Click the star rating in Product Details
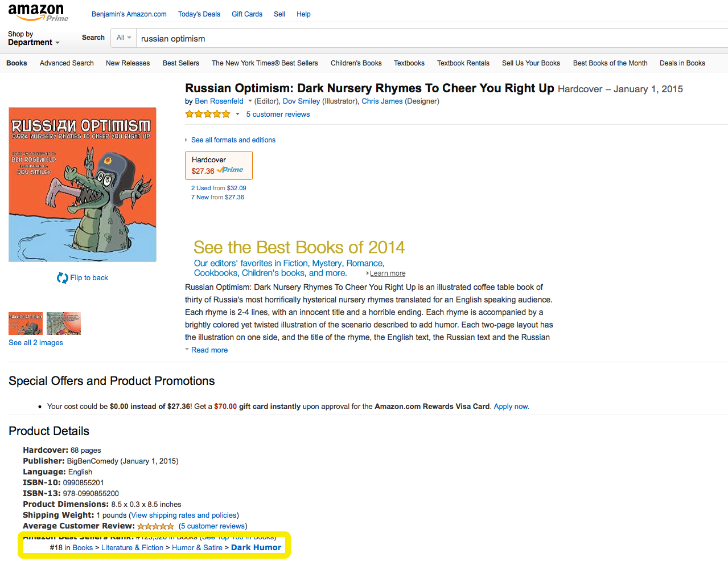Viewport: 728px width, 561px height. pos(155,526)
